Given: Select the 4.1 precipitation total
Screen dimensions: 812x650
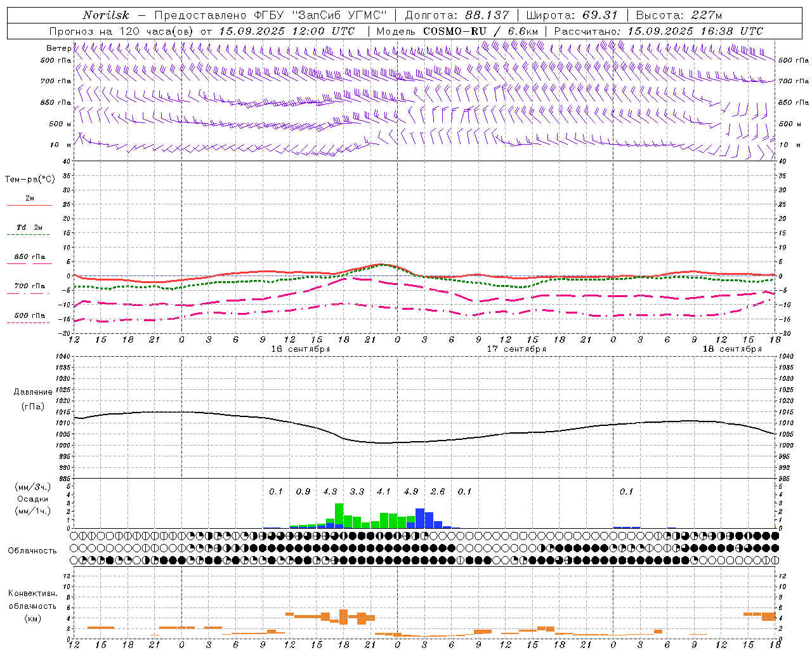Looking at the screenshot, I should click(x=384, y=492).
